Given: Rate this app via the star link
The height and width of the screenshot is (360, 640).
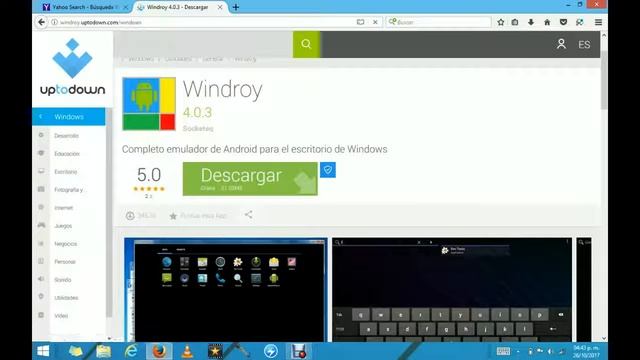Looking at the screenshot, I should click(198, 216).
